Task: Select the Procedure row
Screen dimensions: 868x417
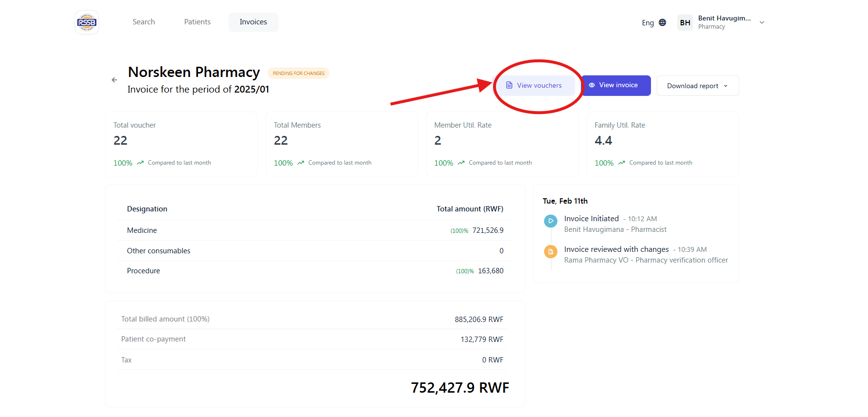Action: click(315, 271)
